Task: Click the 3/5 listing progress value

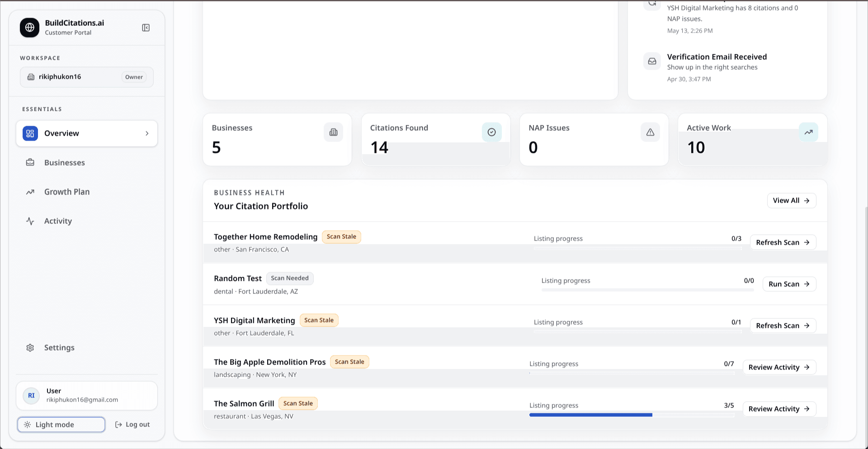Action: pos(729,406)
